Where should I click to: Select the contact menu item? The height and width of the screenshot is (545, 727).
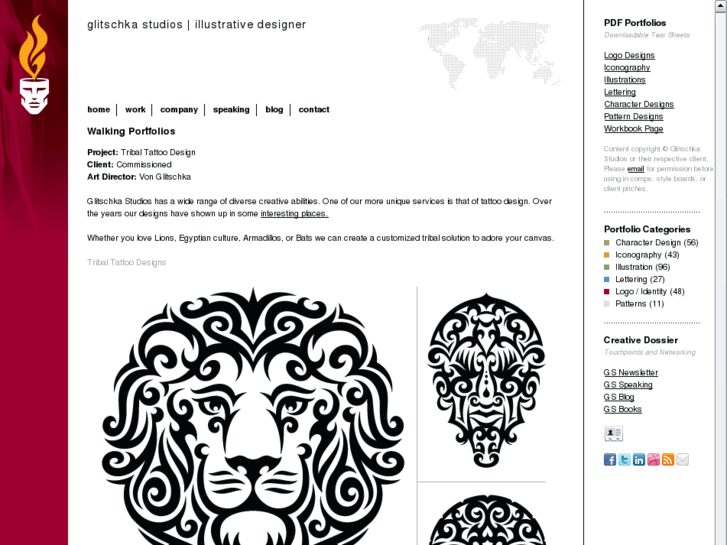314,109
